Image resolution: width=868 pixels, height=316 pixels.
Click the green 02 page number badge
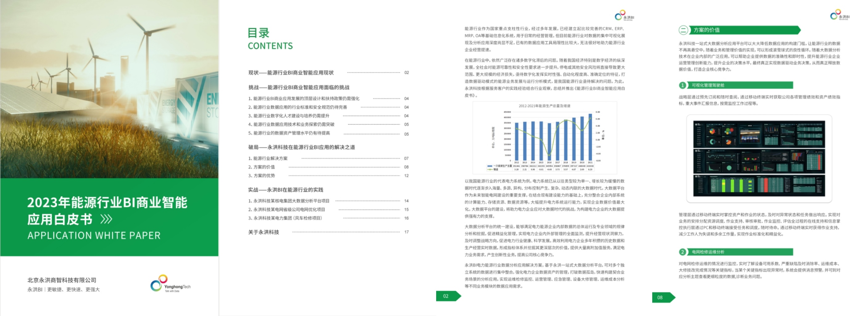448,296
